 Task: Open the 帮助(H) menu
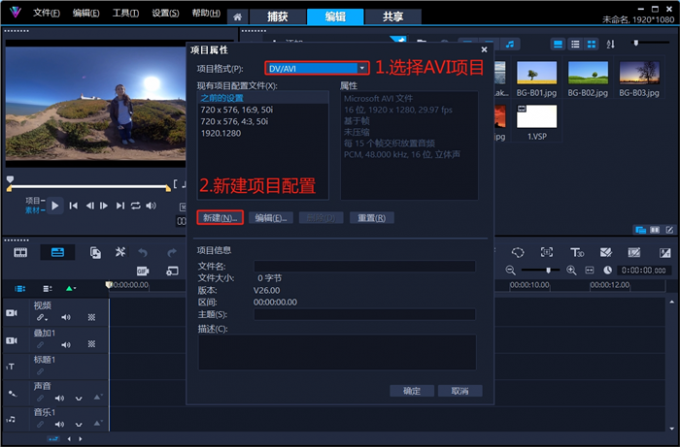point(206,13)
